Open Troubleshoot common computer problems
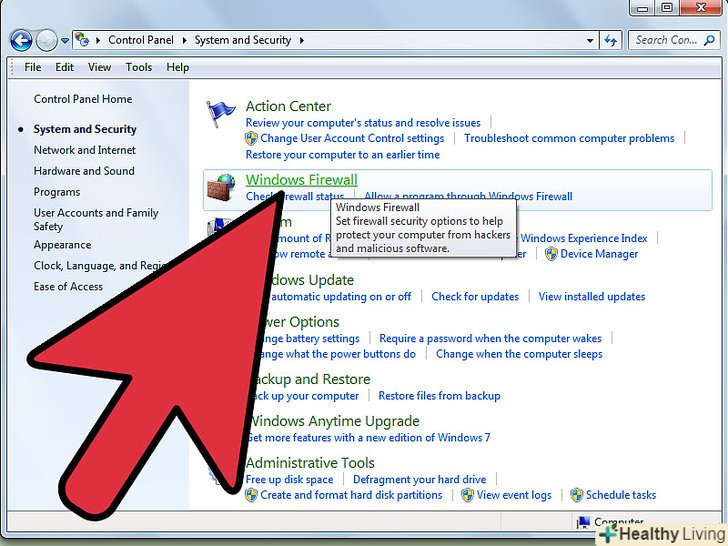 click(569, 138)
